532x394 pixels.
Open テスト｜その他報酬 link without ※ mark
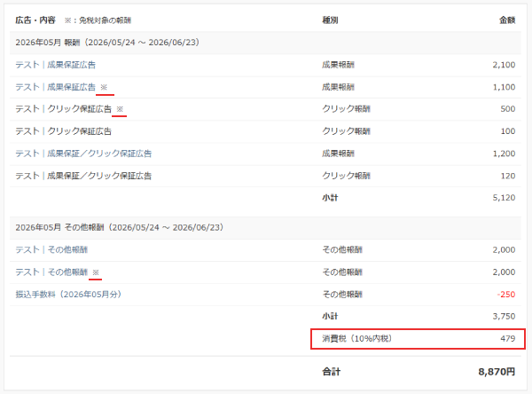(x=51, y=250)
